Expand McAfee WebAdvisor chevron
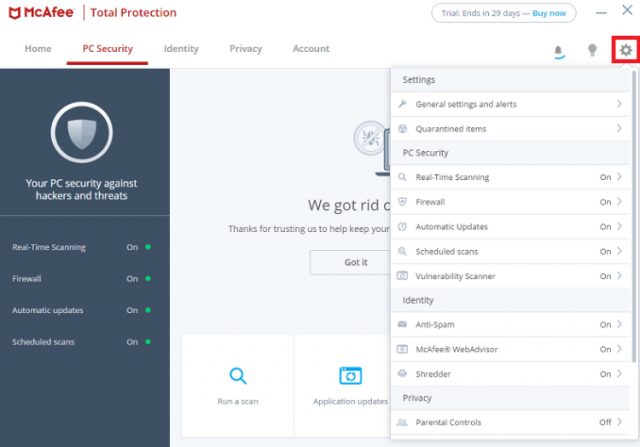Image resolution: width=640 pixels, height=447 pixels. 619,349
